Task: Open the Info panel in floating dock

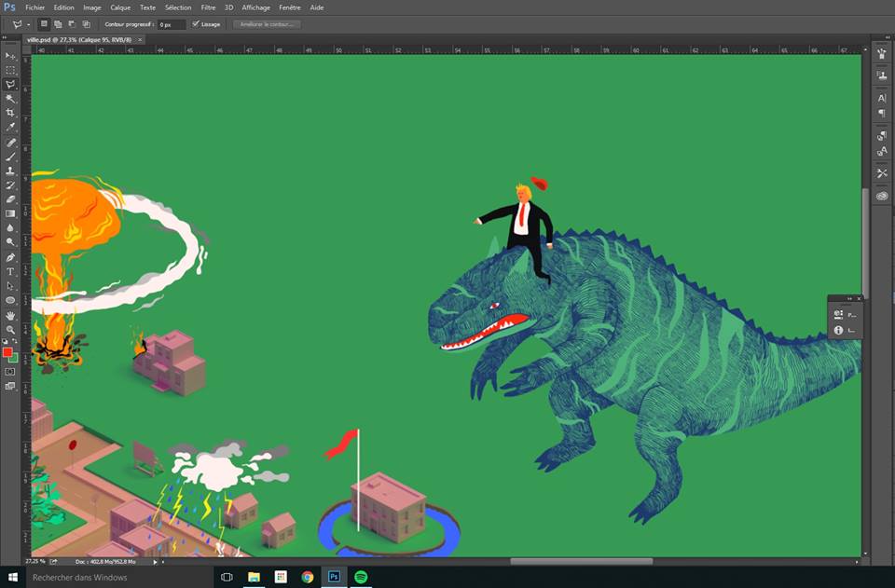Action: point(845,330)
